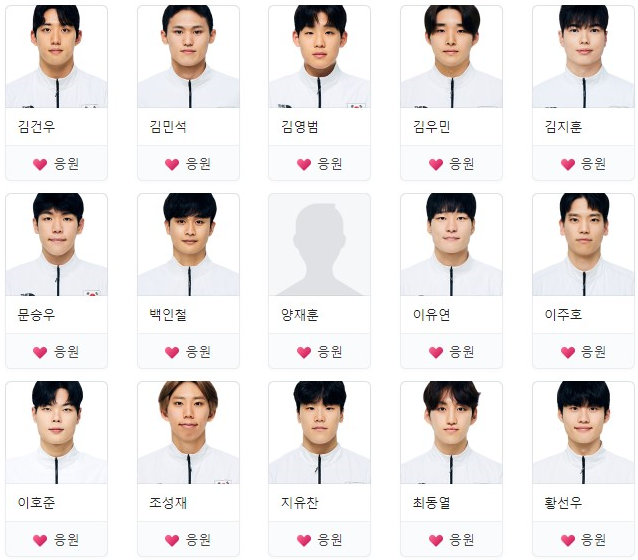The image size is (638, 560).
Task: Open the profile photo of 김건우
Action: click(x=57, y=57)
